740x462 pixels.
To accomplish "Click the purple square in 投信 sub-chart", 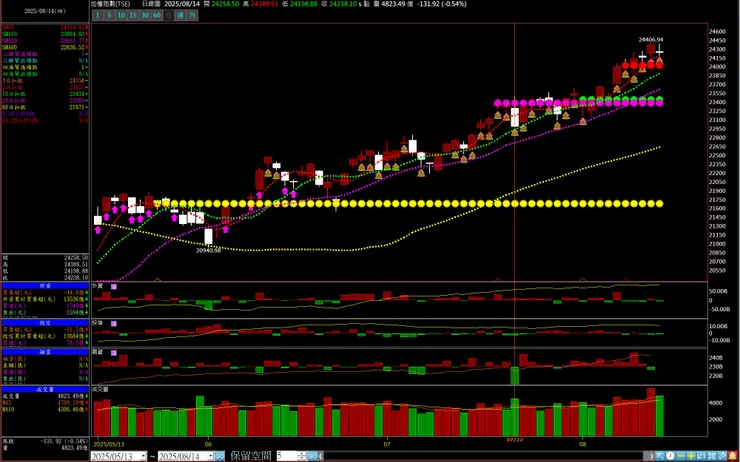I will 114,324.
